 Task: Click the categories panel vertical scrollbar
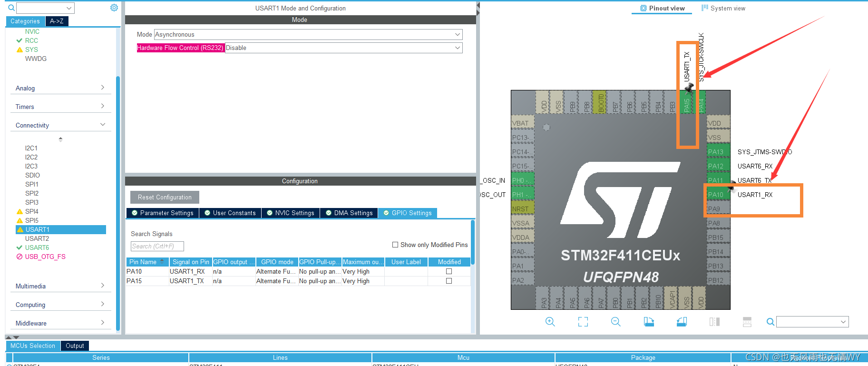click(x=118, y=202)
